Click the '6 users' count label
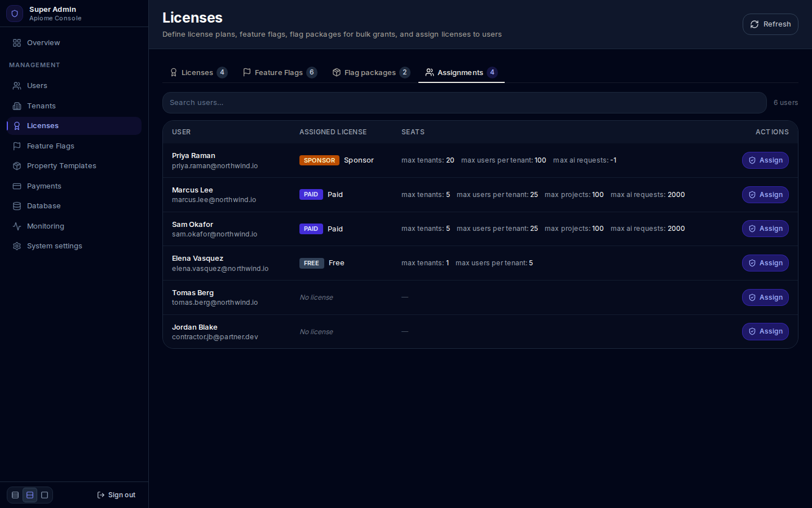The height and width of the screenshot is (508, 812). 785,103
